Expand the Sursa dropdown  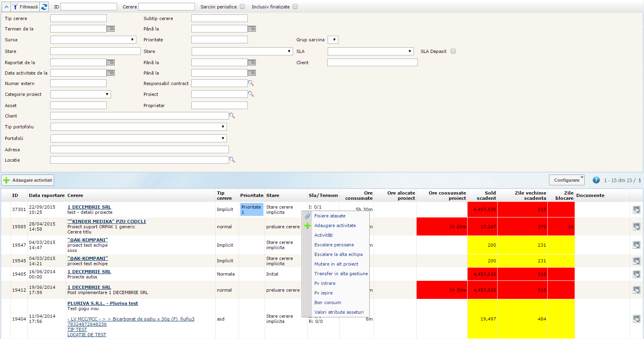pyautogui.click(x=93, y=40)
